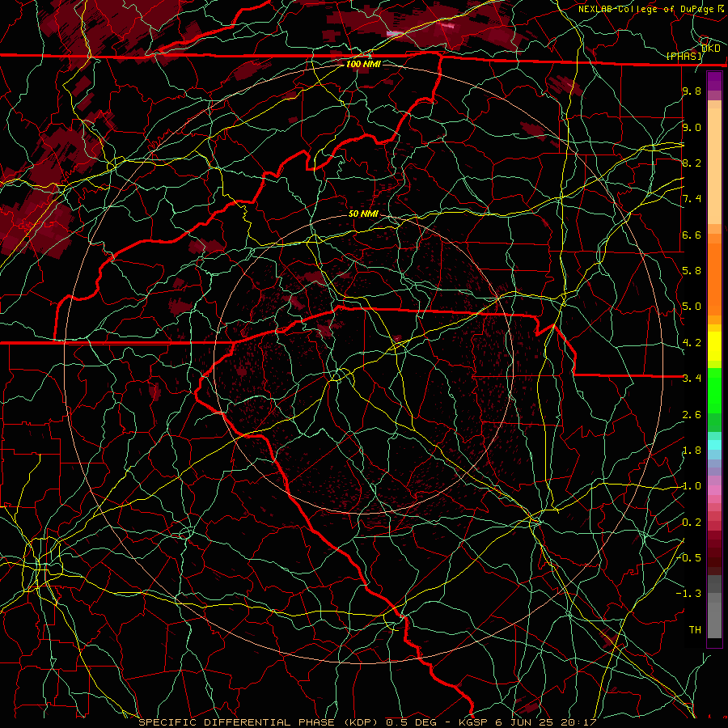Click the 1.0 scale value
This screenshot has height=728, width=728.
pos(692,486)
